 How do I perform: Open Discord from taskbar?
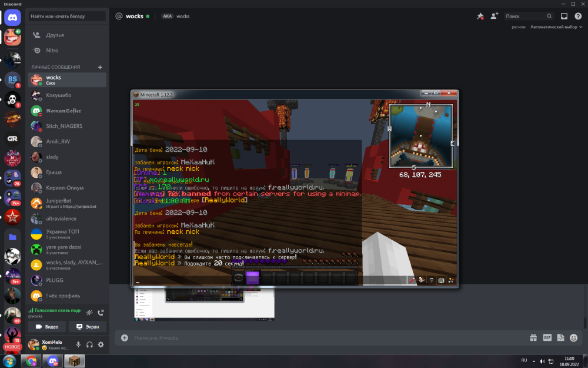(53, 362)
